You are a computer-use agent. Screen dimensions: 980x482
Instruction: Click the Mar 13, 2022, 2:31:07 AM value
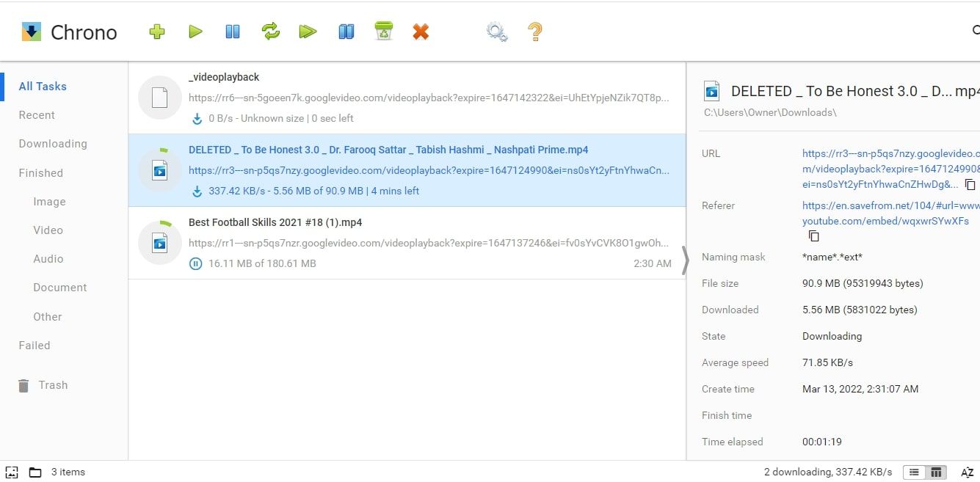[x=860, y=389]
